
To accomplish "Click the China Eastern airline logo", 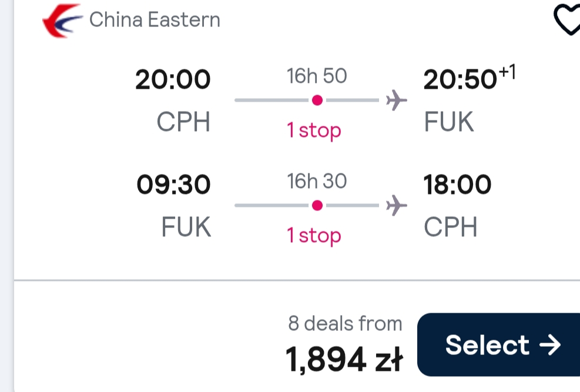I will 62,21.
